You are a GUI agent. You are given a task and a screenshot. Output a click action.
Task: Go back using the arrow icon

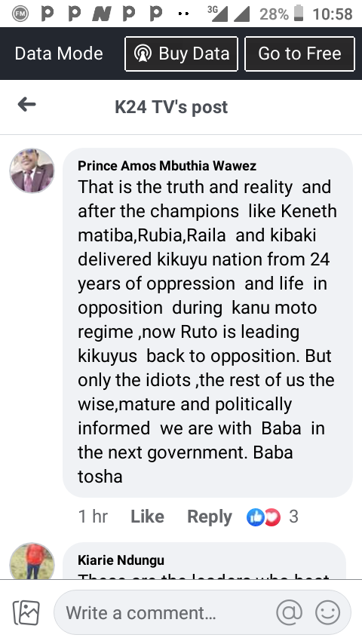pos(26,105)
